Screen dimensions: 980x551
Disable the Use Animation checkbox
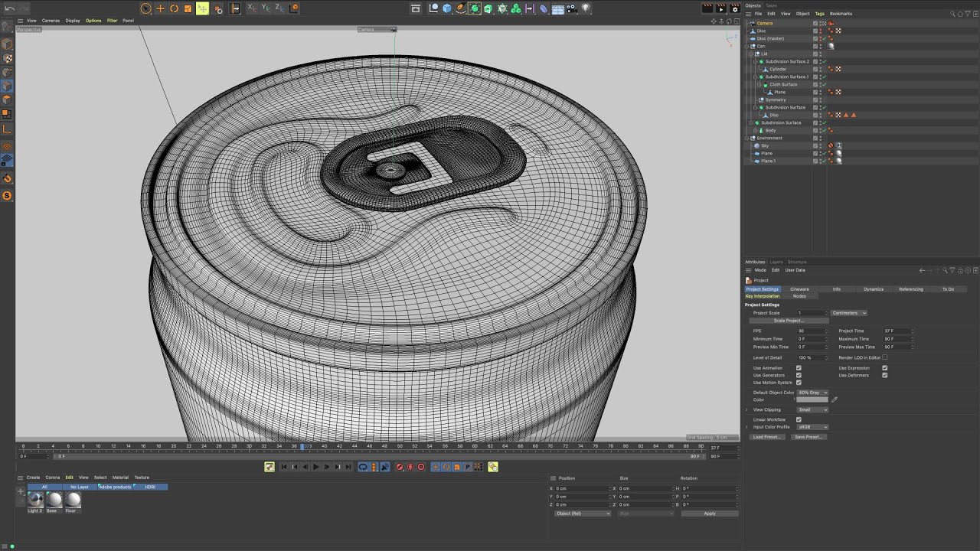[799, 368]
